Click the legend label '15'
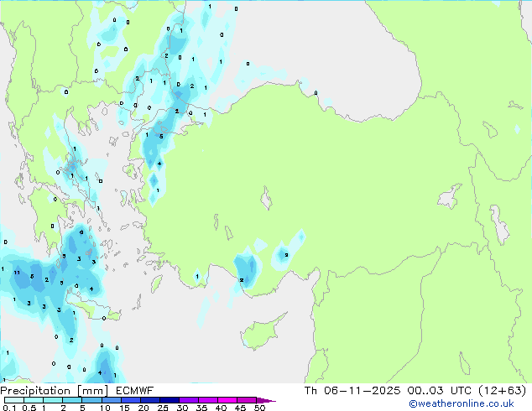This screenshot has height=411, width=532. coord(124,408)
